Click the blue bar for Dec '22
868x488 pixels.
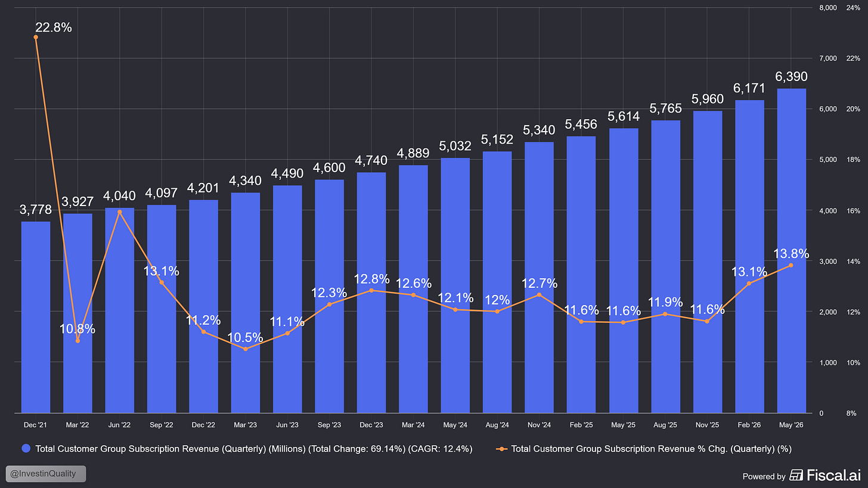[203, 306]
